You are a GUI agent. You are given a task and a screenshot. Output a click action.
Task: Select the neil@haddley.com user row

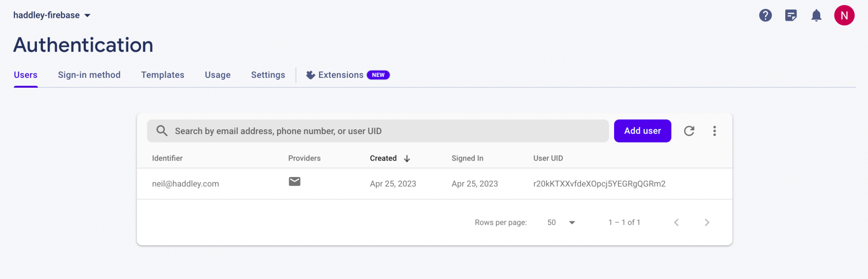coord(185,184)
